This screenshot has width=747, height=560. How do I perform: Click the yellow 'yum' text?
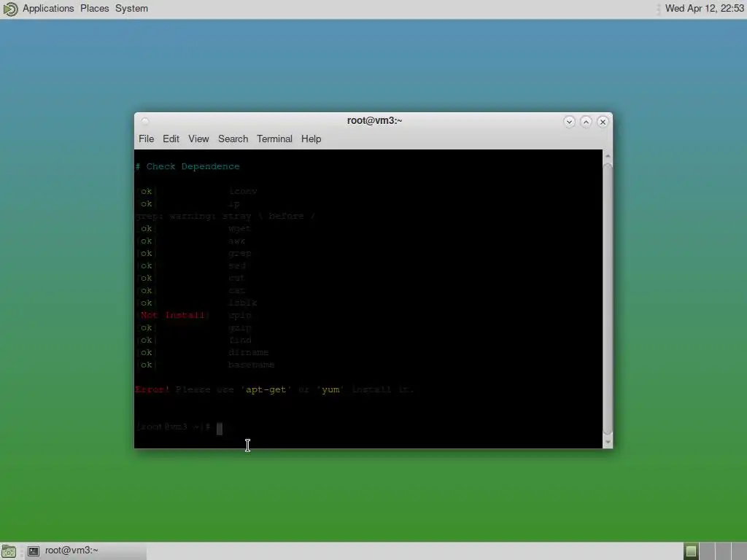[x=330, y=389]
